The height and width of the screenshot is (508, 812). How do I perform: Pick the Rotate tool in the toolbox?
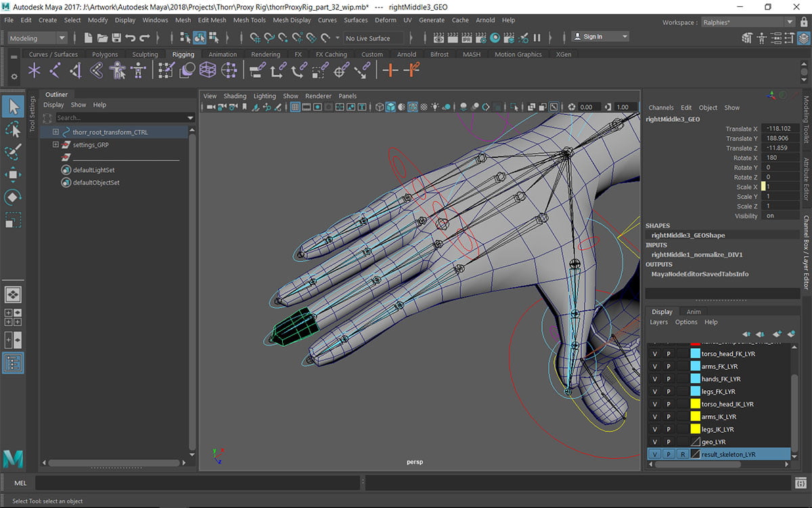click(13, 198)
